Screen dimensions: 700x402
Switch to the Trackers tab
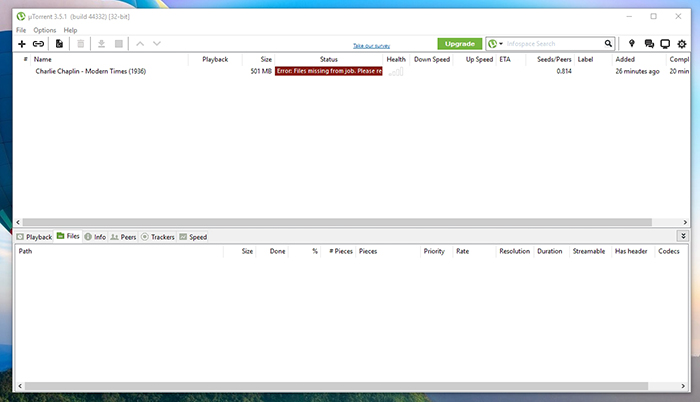coord(158,237)
